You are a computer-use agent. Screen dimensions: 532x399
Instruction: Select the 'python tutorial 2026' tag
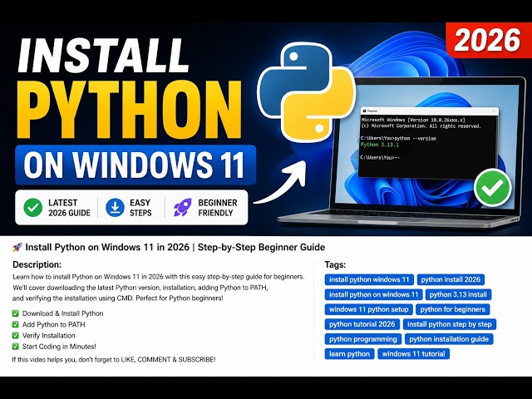tap(362, 324)
